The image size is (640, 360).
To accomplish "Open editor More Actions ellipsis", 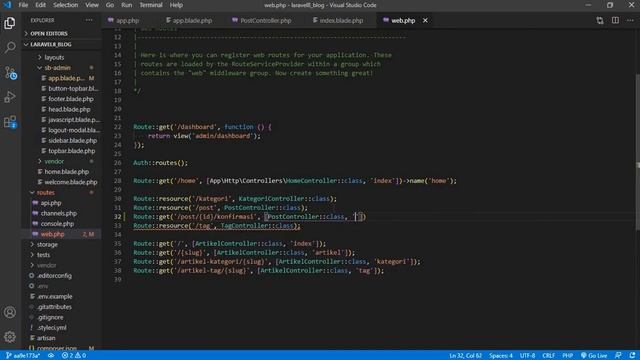I will tap(630, 20).
